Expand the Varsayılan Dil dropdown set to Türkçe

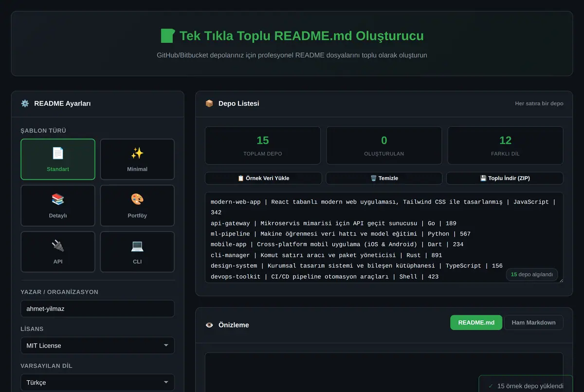click(97, 382)
